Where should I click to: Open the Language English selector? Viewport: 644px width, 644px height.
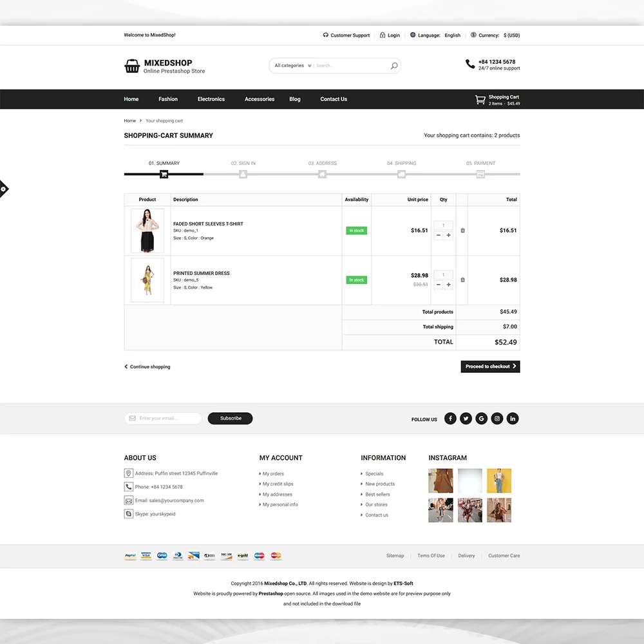(x=452, y=35)
